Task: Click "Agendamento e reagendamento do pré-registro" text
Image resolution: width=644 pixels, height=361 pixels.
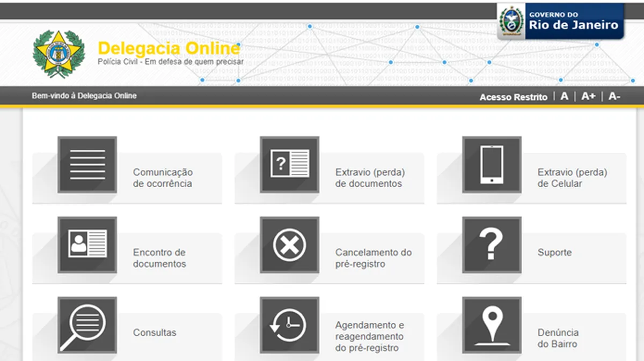Action: (x=370, y=336)
